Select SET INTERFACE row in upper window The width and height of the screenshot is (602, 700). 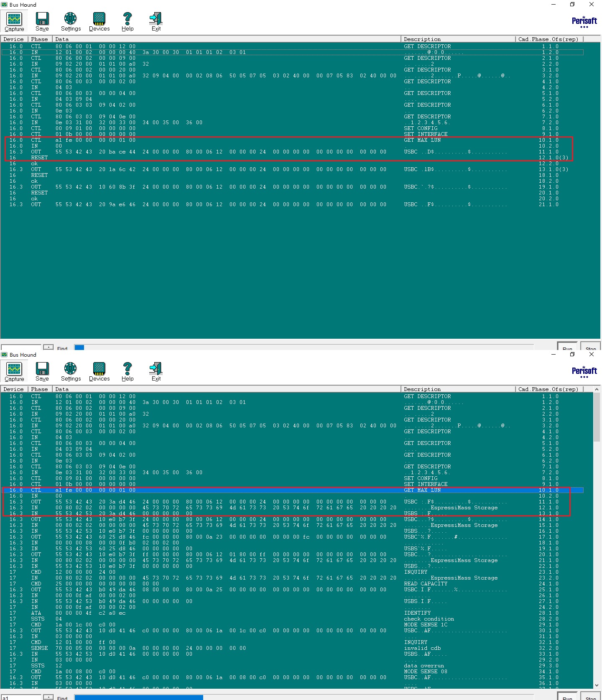(292, 134)
